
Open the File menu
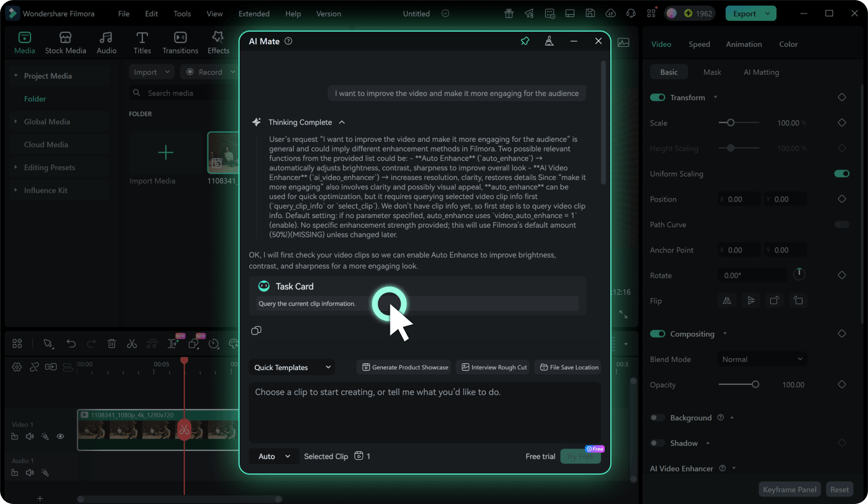pyautogui.click(x=124, y=14)
